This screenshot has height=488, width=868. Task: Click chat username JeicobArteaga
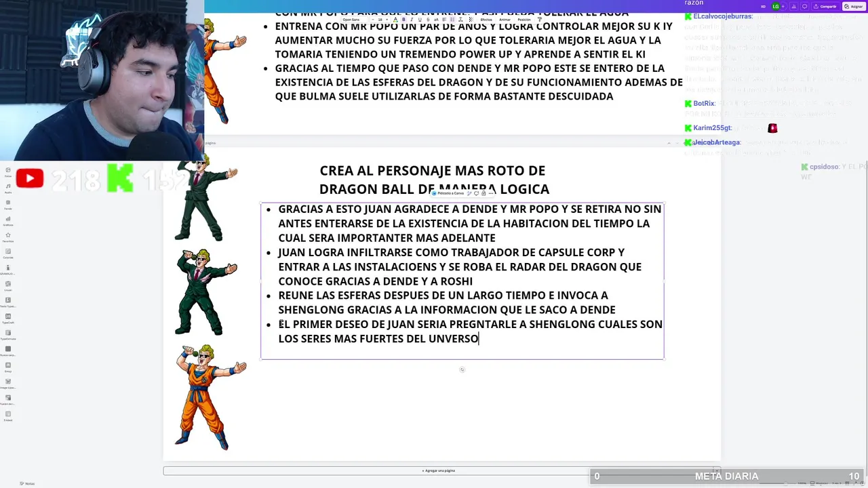click(716, 142)
